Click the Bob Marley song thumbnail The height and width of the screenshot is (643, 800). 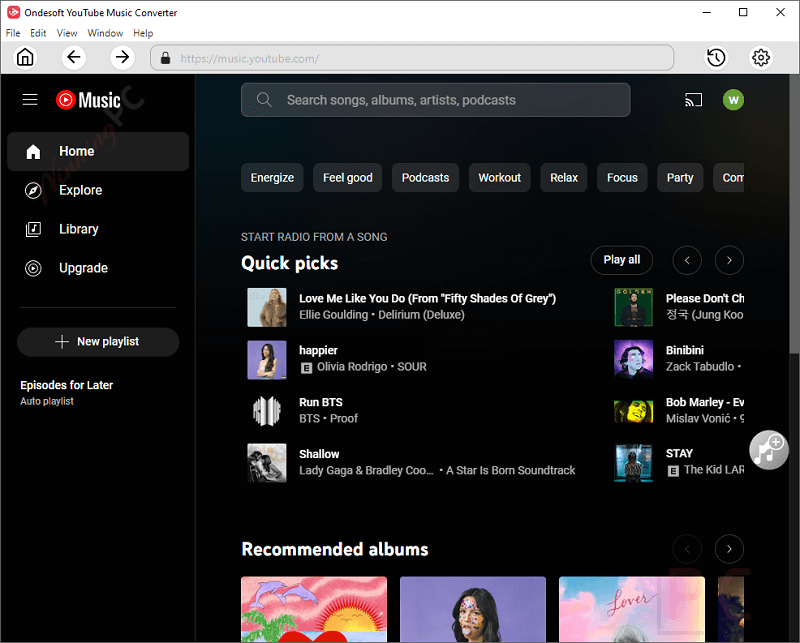click(x=634, y=411)
